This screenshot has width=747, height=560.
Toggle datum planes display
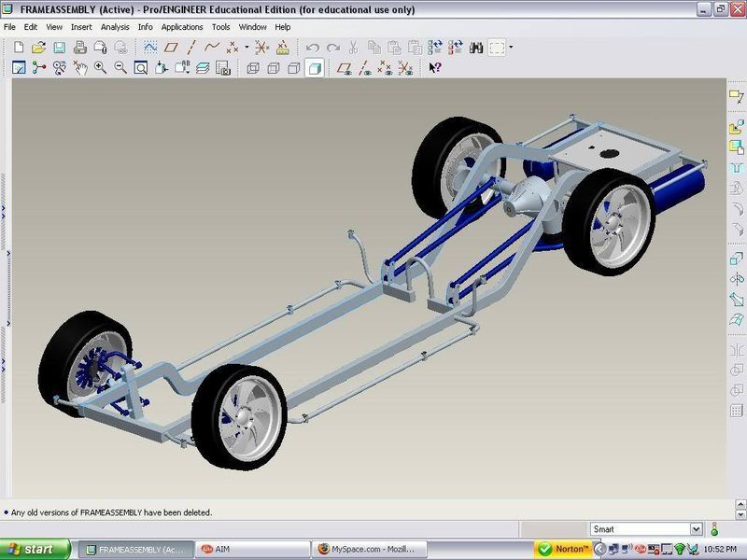click(344, 67)
